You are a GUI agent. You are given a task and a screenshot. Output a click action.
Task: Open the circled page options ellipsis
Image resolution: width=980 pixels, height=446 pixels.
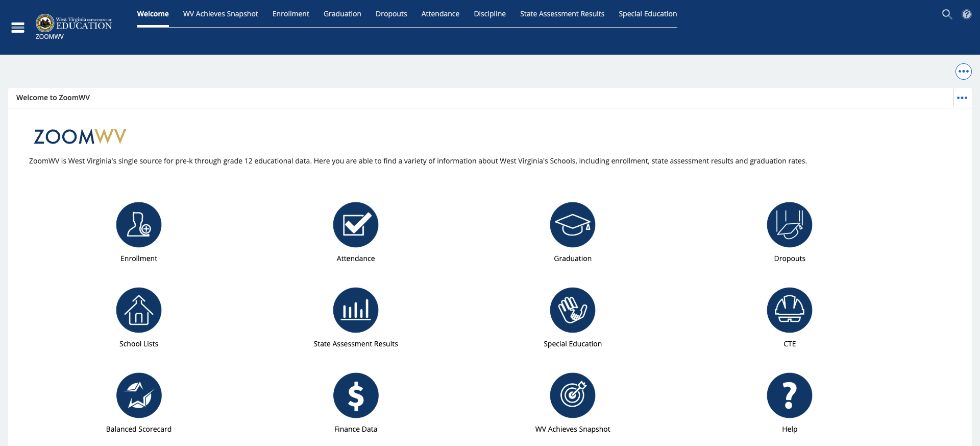coord(964,72)
